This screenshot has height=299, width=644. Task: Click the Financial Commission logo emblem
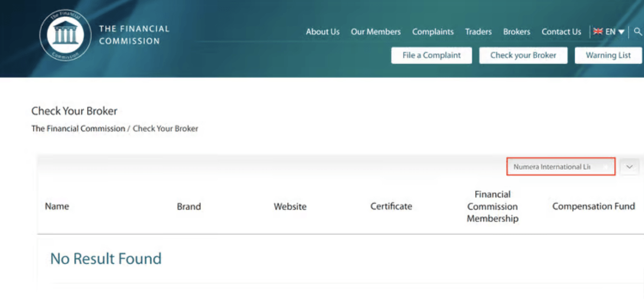point(65,35)
